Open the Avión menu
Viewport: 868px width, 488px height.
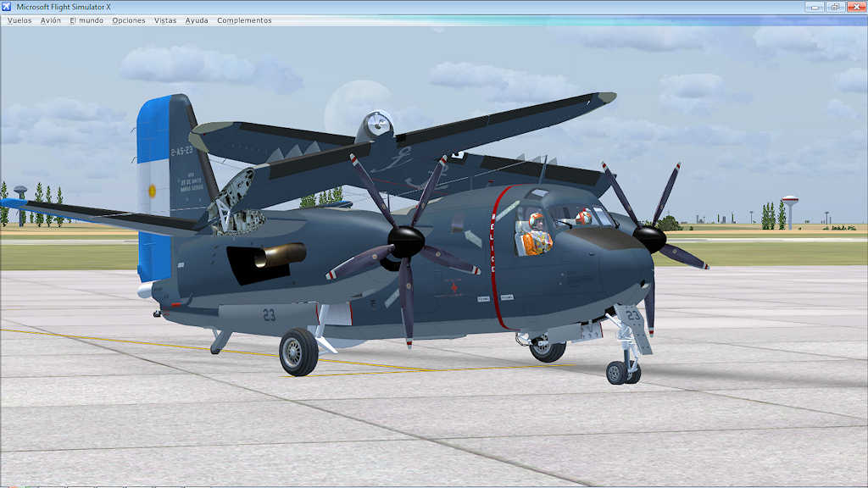(x=51, y=20)
